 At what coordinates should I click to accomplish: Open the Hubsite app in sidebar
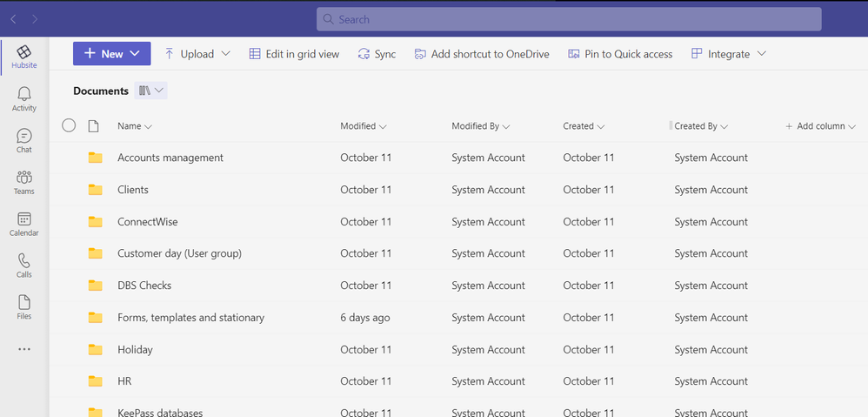[x=24, y=57]
